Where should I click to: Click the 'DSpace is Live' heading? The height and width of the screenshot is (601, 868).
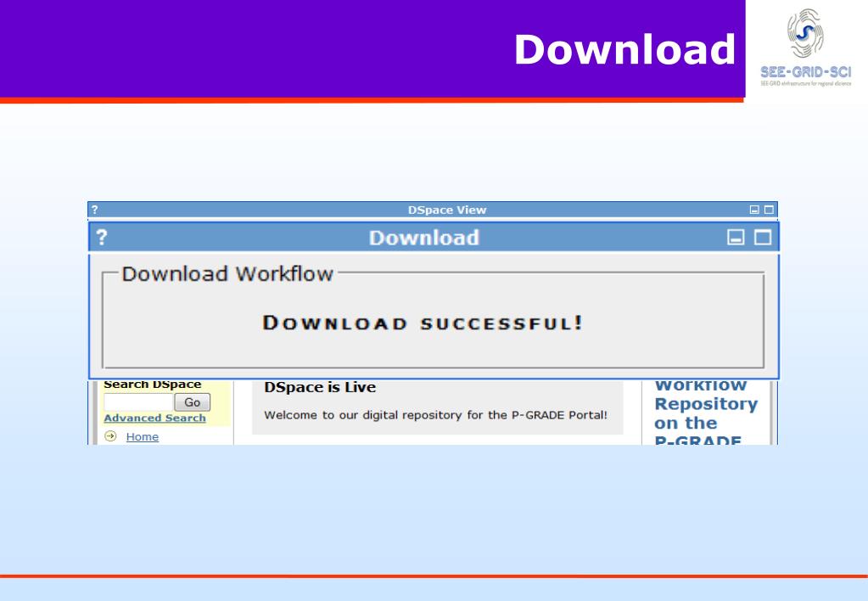tap(320, 386)
